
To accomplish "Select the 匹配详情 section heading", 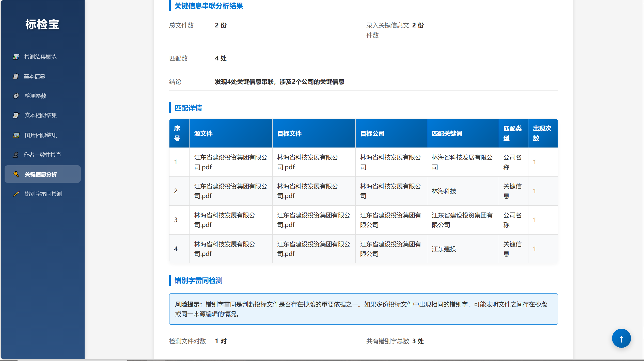I will click(188, 108).
